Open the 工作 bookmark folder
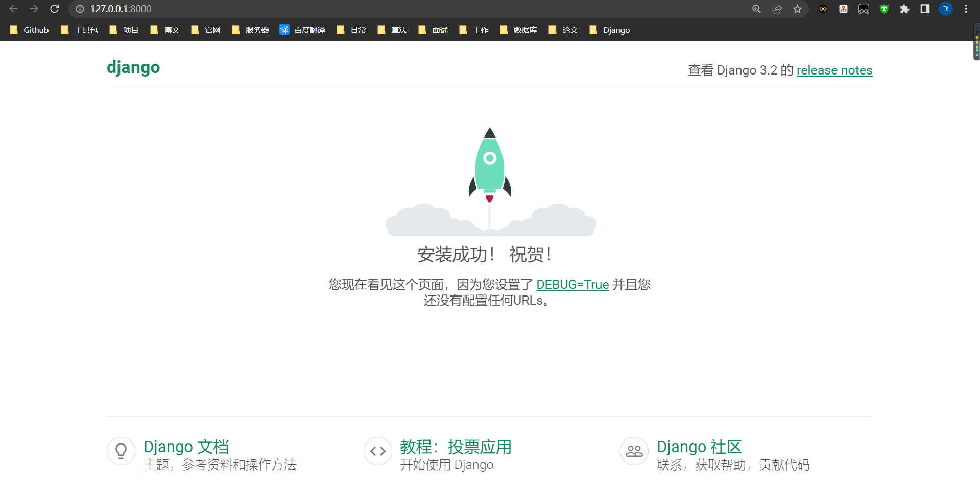The height and width of the screenshot is (494, 980). point(474,30)
